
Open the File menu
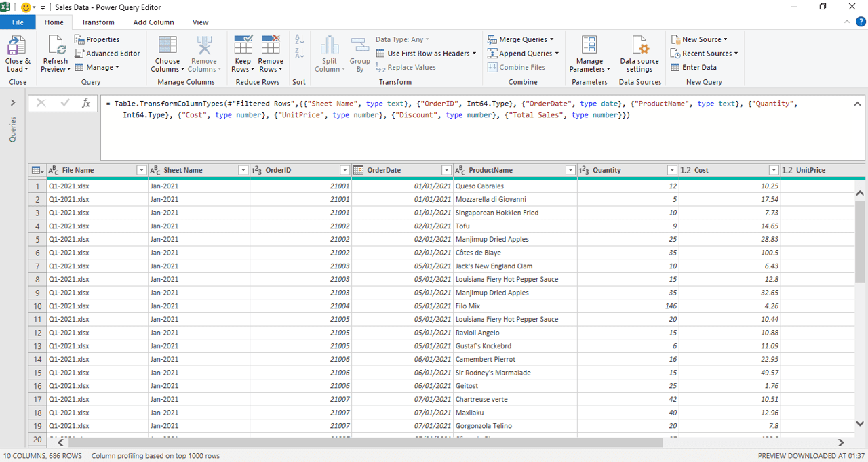(x=18, y=22)
